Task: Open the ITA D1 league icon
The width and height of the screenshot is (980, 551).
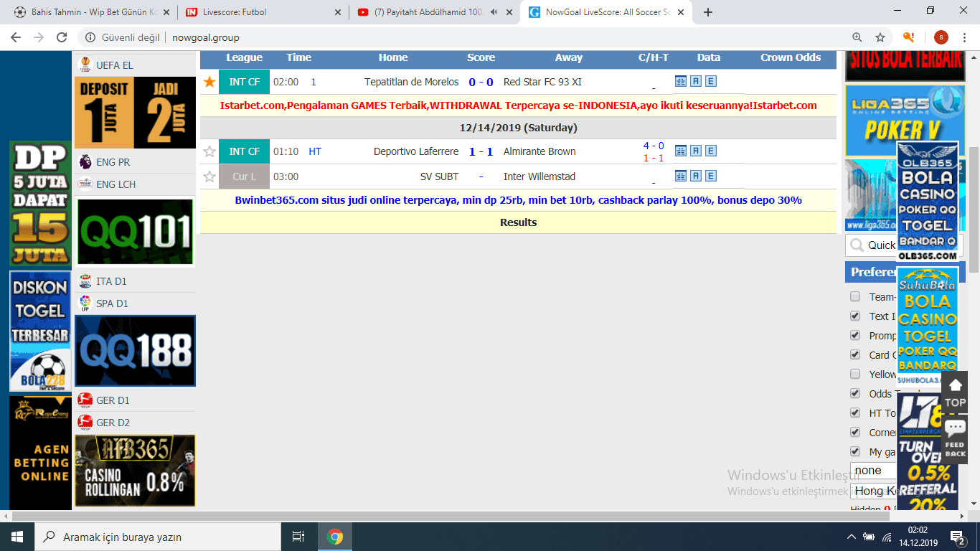Action: coord(85,281)
